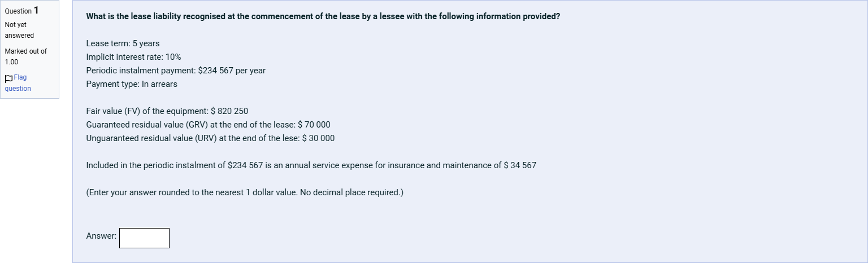
Task: Click the Implicit interest rate: 10% line
Action: tap(133, 57)
